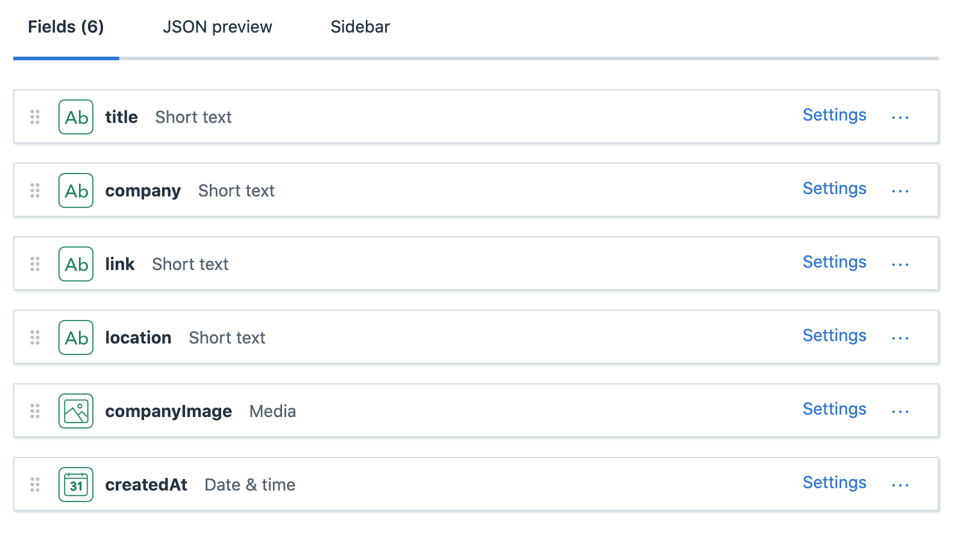Open the more actions menu for title
Image resolution: width=980 pixels, height=546 pixels.
point(900,118)
